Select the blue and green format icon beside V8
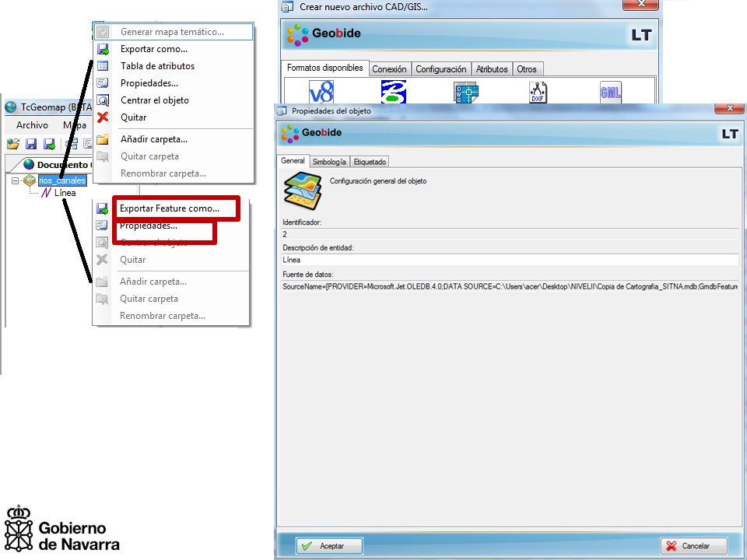 [394, 92]
